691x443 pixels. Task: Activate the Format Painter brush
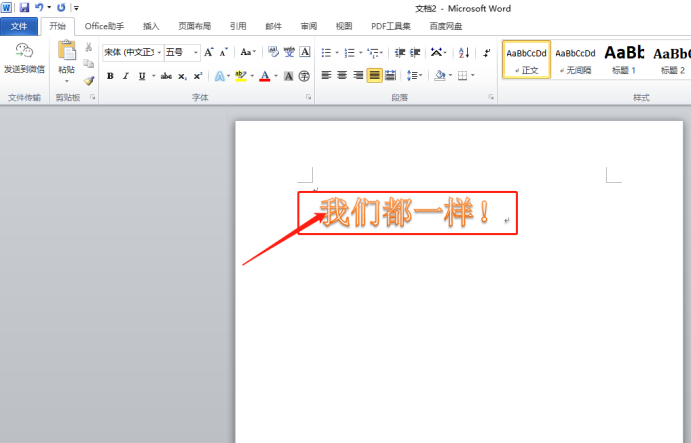click(x=89, y=81)
